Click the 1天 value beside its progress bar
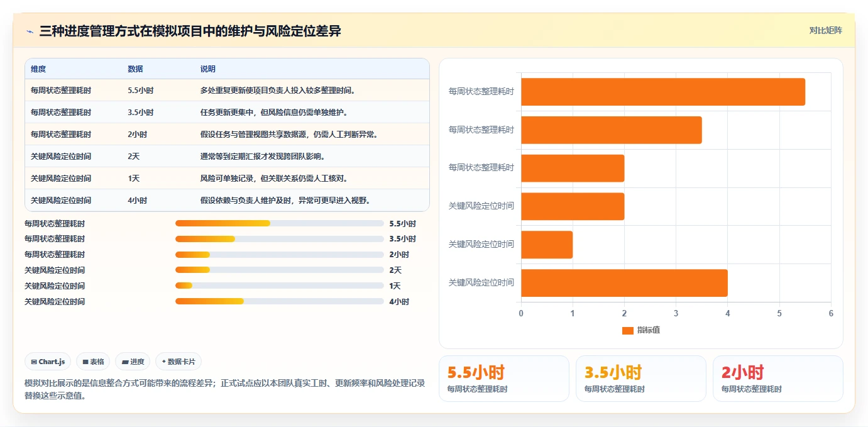The image size is (868, 427). (x=395, y=286)
